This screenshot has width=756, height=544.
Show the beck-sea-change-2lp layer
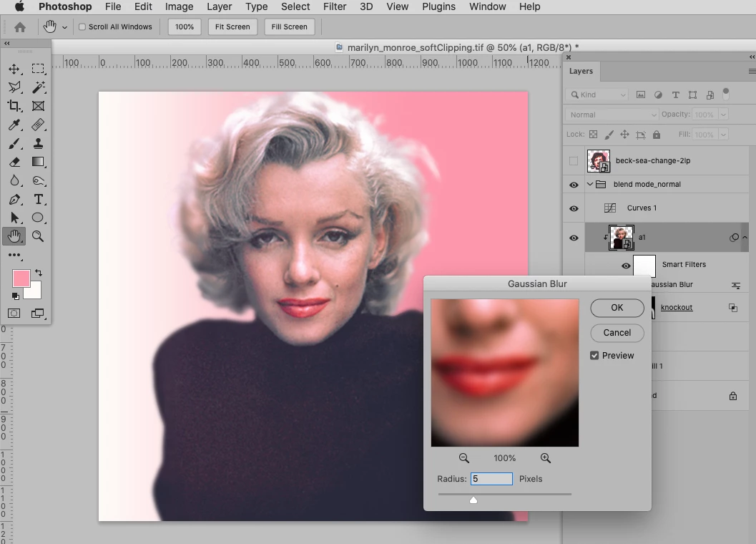click(574, 161)
